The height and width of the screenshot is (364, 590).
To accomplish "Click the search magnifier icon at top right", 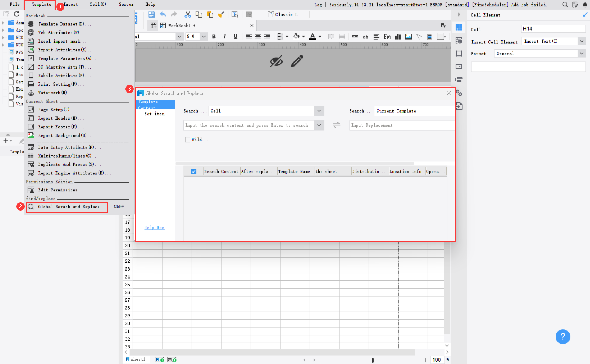I will [565, 4].
